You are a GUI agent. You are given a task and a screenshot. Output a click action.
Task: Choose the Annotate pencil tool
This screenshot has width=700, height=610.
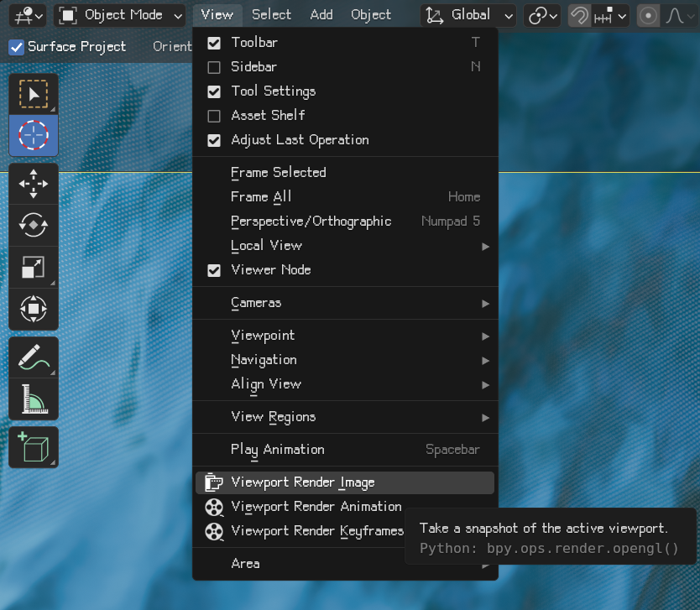pyautogui.click(x=34, y=357)
